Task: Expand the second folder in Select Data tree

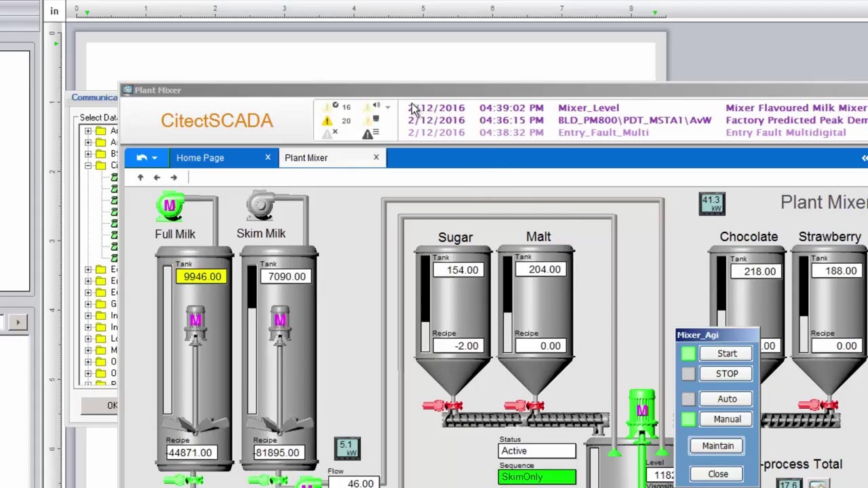Action: point(88,142)
